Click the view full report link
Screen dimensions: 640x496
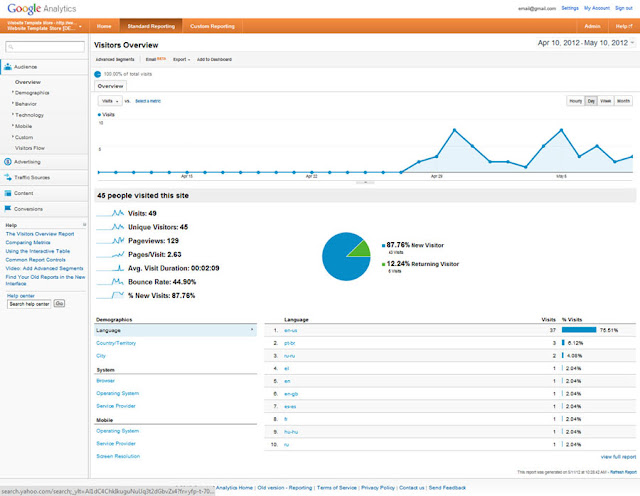[x=618, y=457]
